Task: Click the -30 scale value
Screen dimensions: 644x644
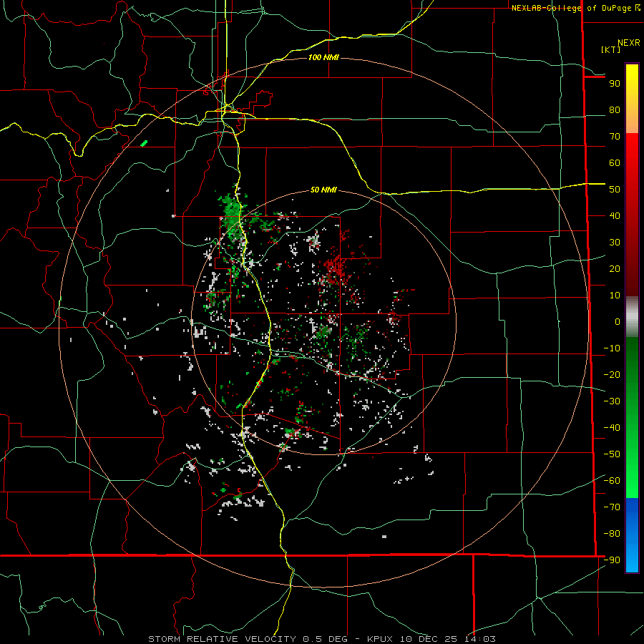Action: point(612,401)
